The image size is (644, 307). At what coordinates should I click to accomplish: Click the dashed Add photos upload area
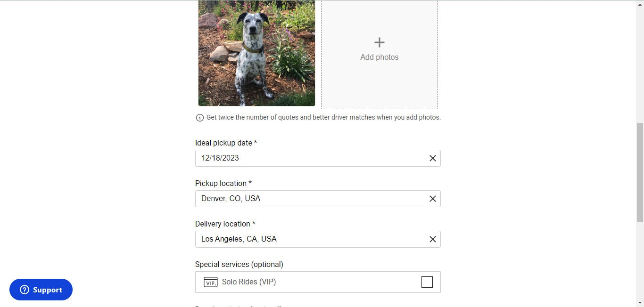379,54
